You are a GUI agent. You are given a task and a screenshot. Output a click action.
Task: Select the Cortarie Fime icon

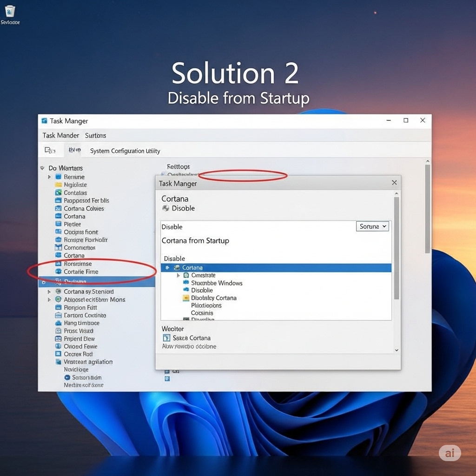coord(58,271)
